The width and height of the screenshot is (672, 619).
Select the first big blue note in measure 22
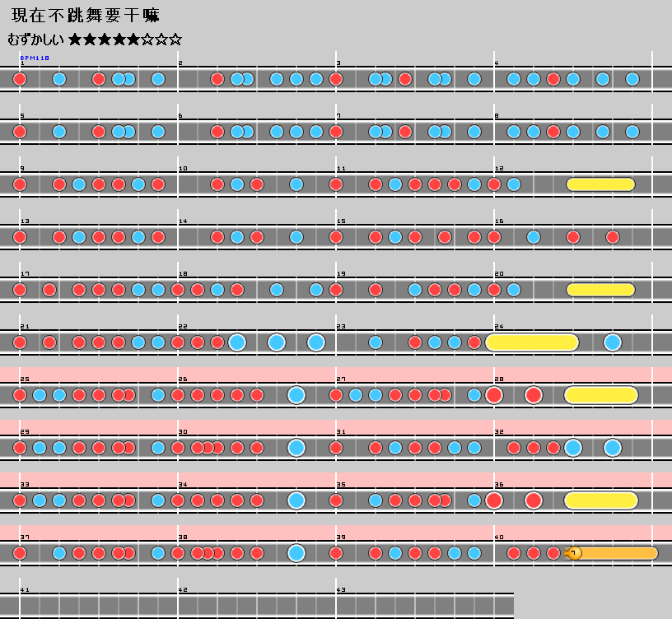click(x=237, y=342)
